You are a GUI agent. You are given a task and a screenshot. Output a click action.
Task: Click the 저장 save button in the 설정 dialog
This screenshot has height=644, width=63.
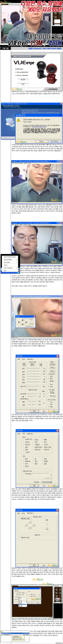52,367
